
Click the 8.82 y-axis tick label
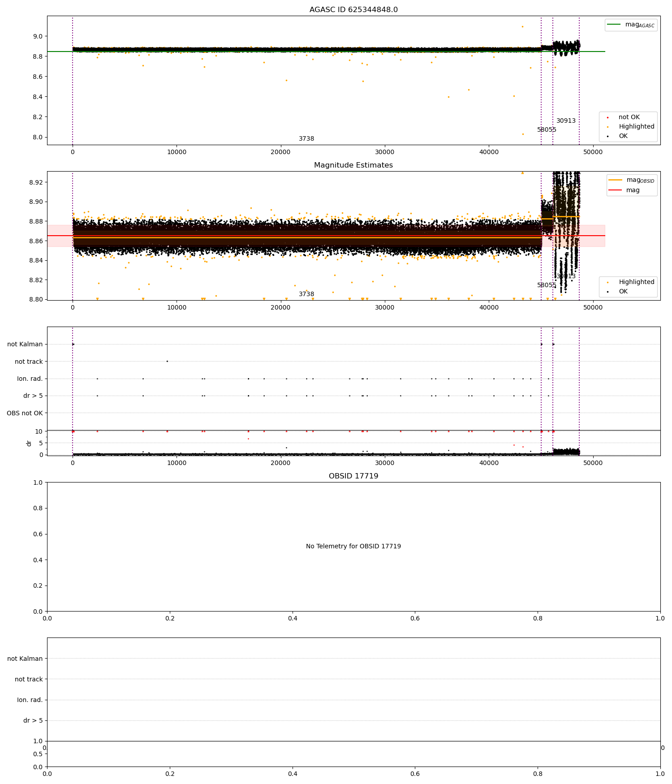click(x=36, y=280)
